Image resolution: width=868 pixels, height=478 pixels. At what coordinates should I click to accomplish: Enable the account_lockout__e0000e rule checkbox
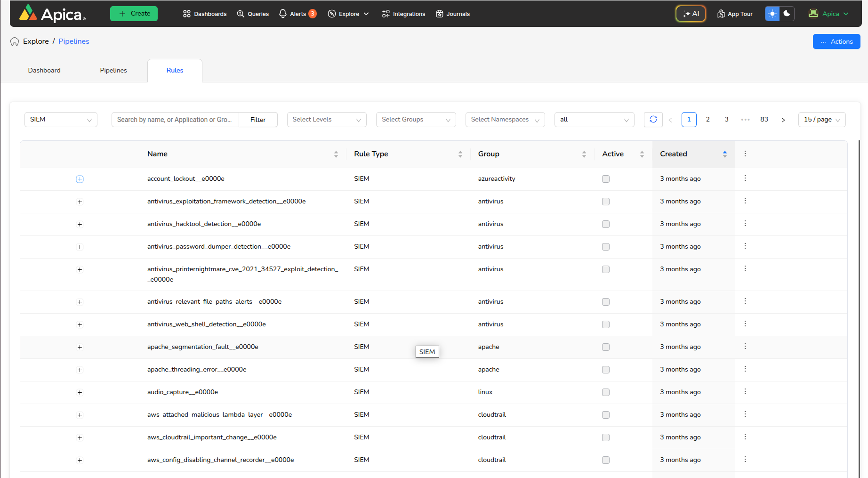tap(605, 179)
